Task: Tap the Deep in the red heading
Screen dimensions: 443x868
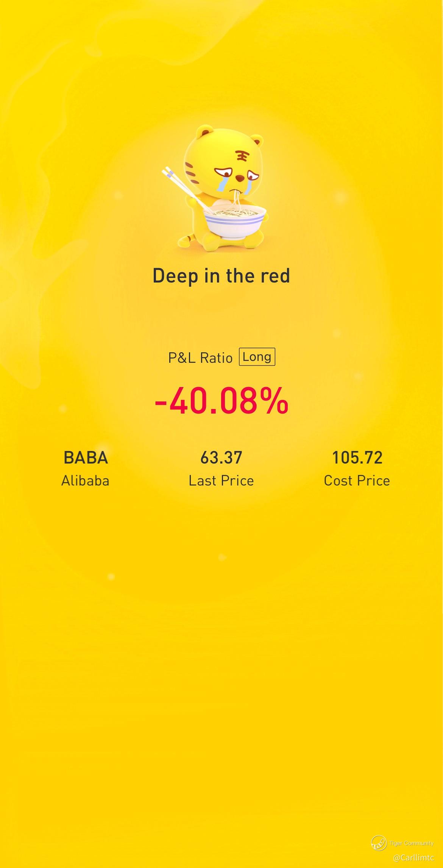Action: tap(221, 276)
